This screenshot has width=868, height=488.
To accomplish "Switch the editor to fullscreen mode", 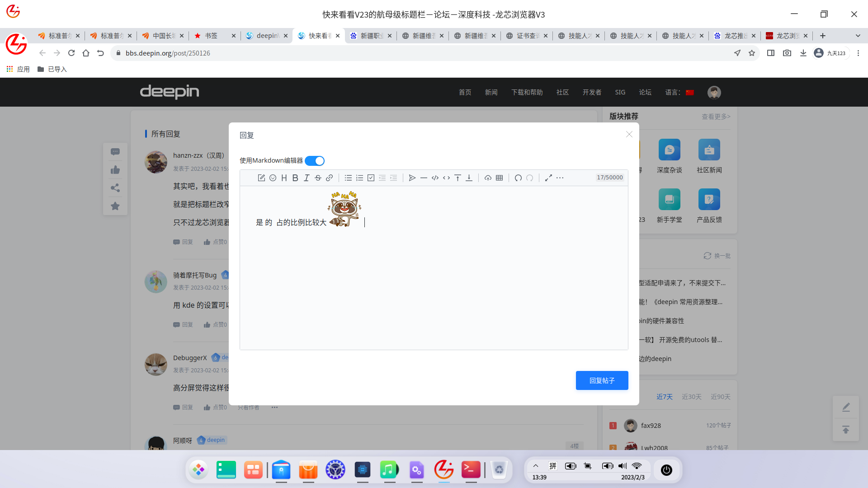I will pos(548,178).
